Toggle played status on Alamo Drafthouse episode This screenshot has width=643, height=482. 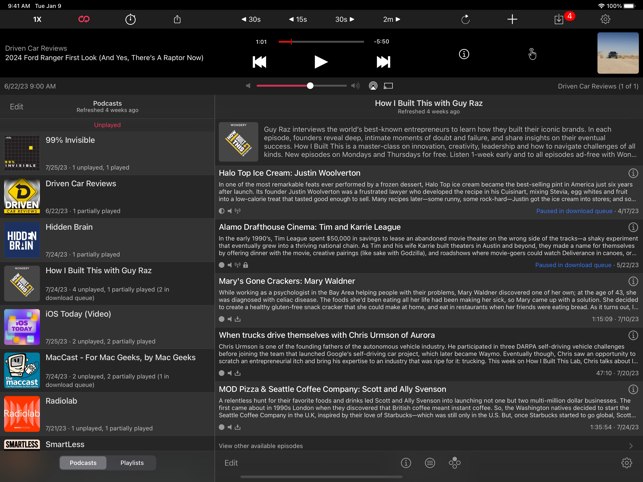pos(221,265)
